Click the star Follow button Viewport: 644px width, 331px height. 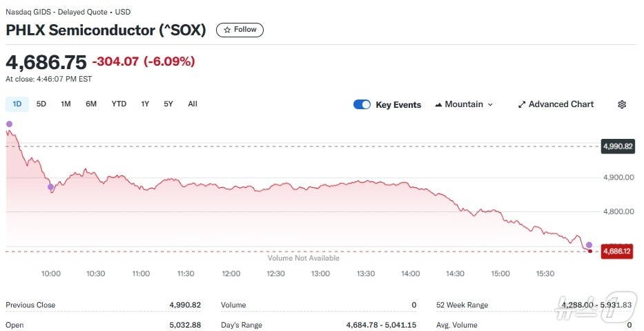[x=240, y=30]
